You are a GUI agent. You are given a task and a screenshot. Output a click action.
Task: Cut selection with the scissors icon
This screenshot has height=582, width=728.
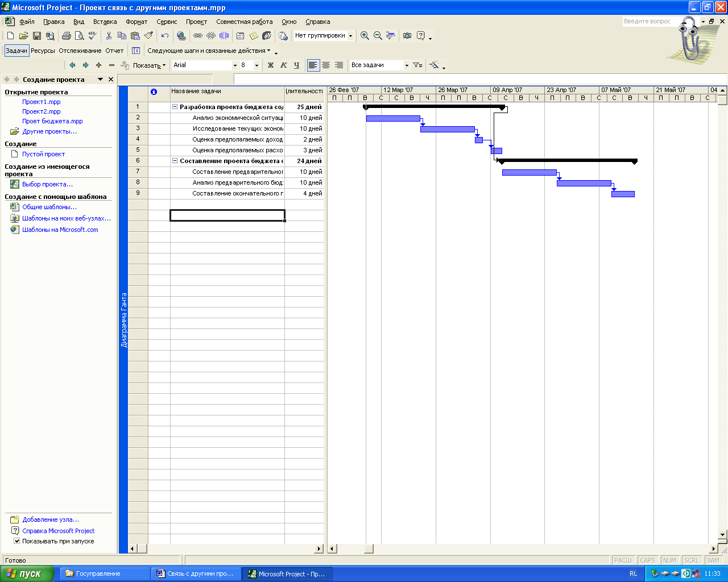click(x=109, y=36)
